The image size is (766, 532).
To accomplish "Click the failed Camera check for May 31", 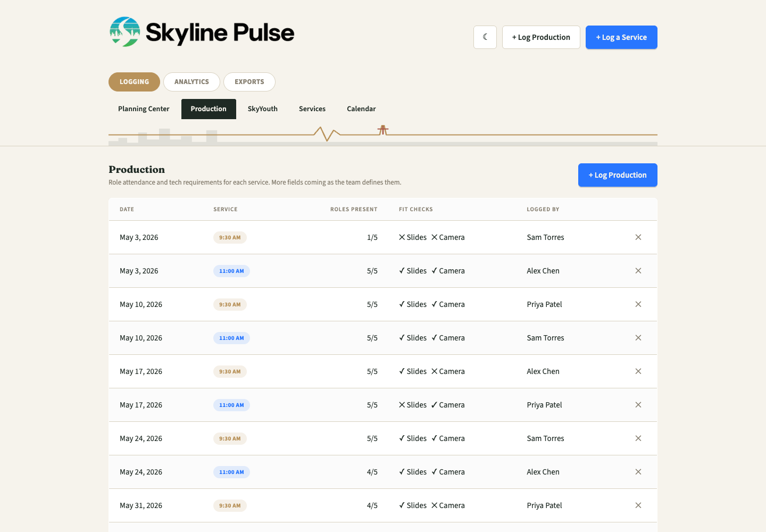I will point(448,505).
